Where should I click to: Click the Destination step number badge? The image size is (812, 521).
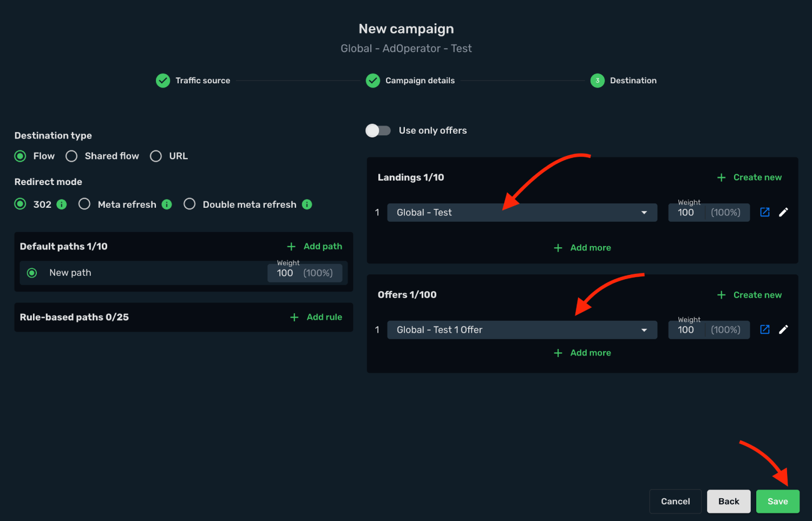coord(598,81)
